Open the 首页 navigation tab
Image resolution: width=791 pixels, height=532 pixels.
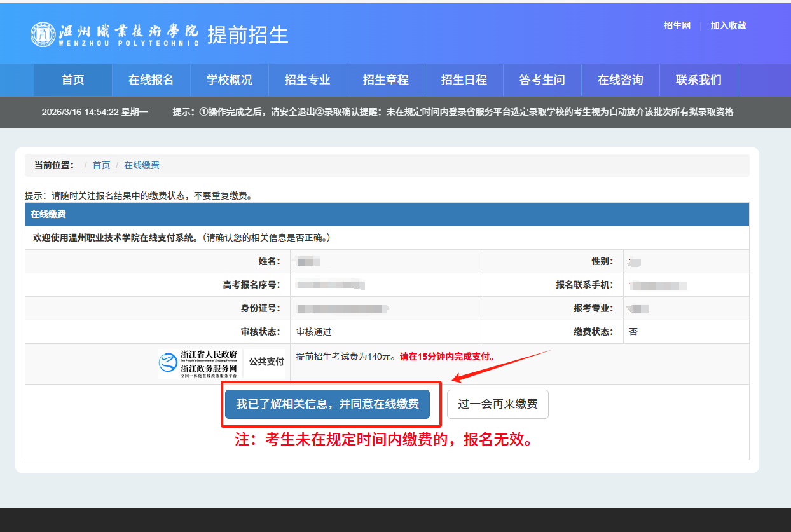pos(73,80)
